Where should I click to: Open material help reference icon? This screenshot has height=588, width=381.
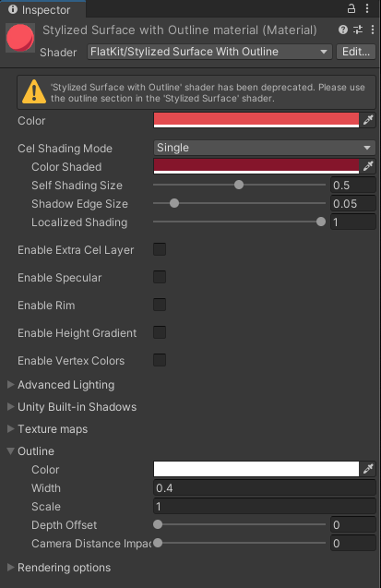tap(343, 30)
